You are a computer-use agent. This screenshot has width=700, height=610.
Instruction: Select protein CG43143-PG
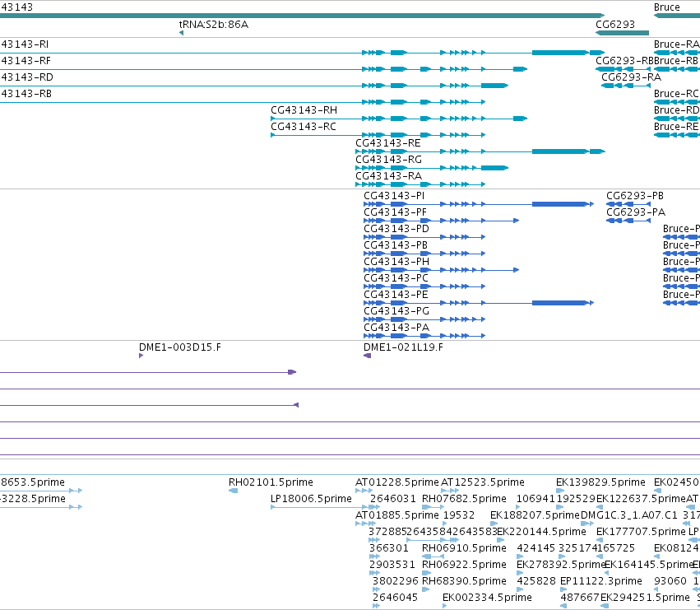(x=396, y=311)
